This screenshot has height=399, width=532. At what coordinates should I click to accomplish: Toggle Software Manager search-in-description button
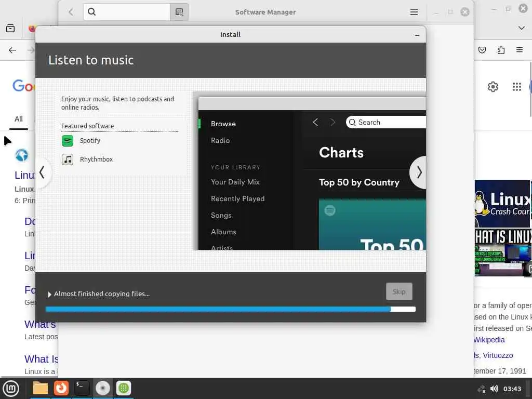(179, 12)
